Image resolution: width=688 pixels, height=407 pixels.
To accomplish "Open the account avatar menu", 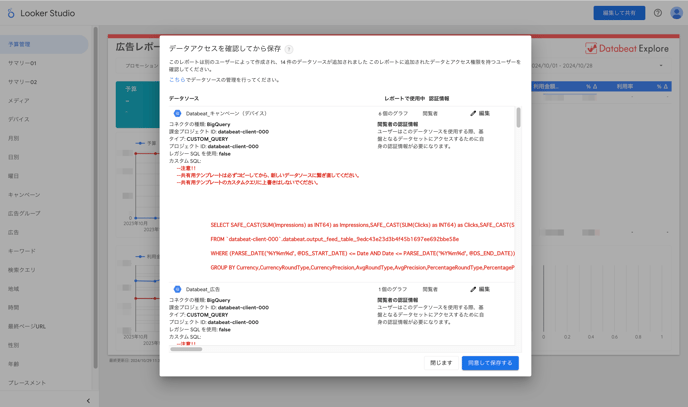I will pyautogui.click(x=676, y=13).
